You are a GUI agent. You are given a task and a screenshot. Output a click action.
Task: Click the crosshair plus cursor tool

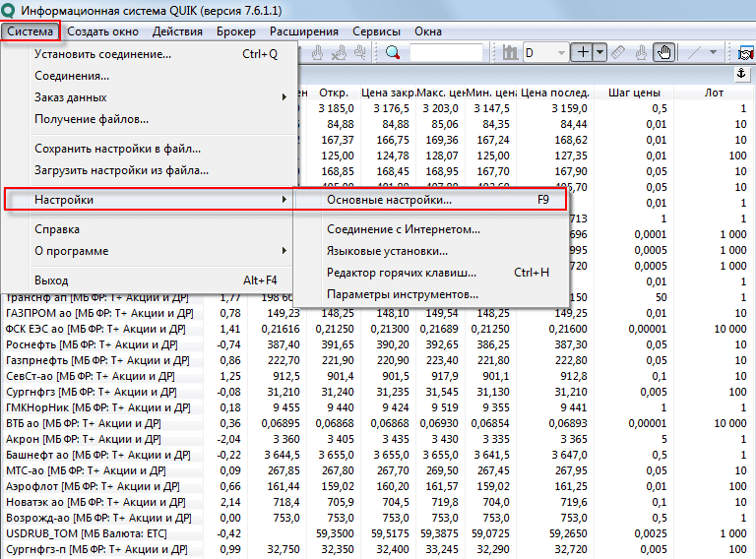(x=583, y=52)
